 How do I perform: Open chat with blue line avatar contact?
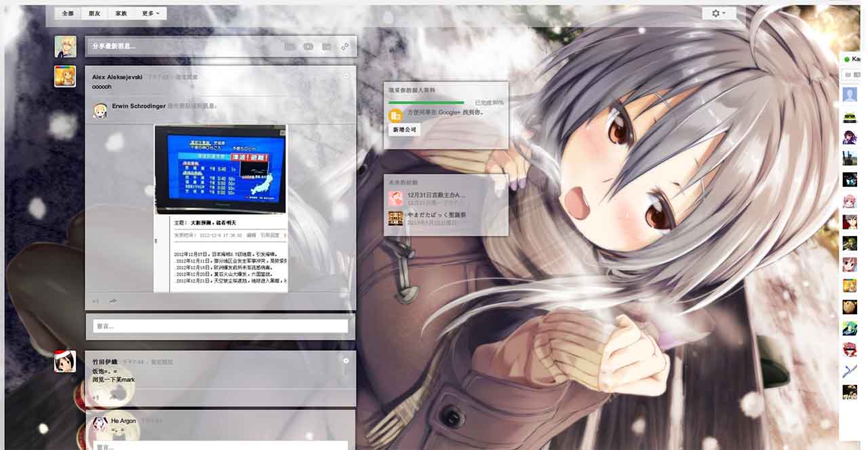tap(850, 371)
